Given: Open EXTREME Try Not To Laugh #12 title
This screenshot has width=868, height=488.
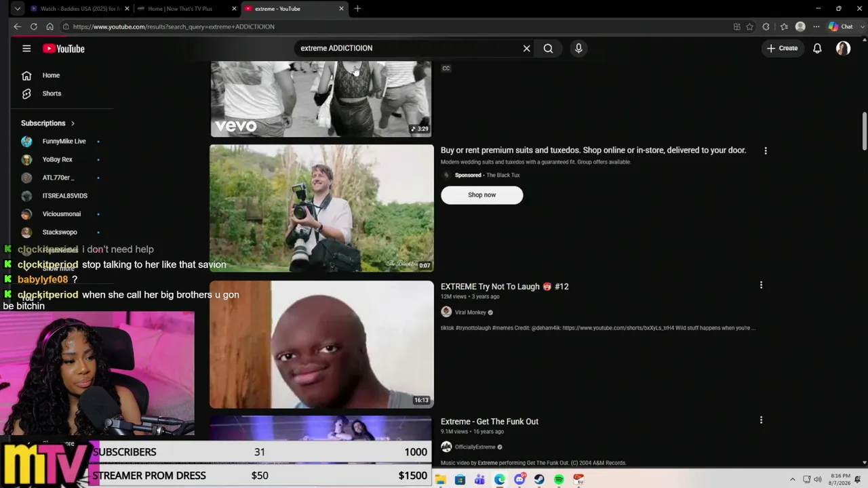Looking at the screenshot, I should click(x=505, y=287).
